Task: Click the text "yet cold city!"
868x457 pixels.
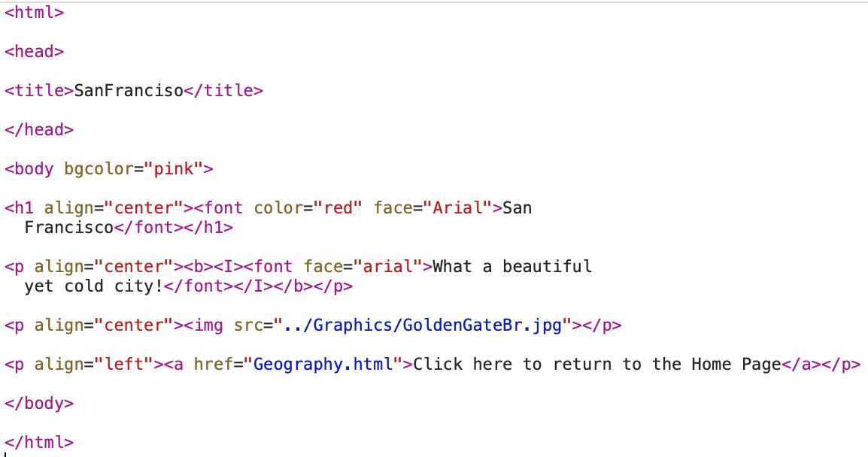Action: pos(94,286)
